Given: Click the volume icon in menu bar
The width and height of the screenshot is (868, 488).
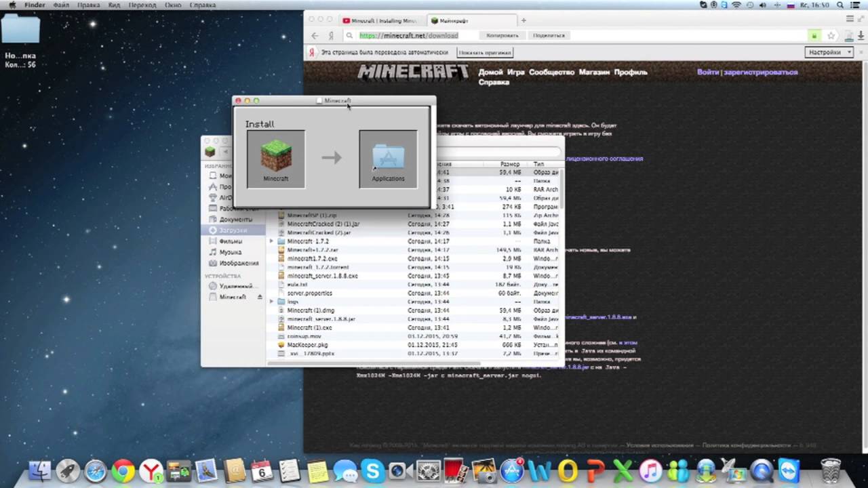Looking at the screenshot, I should tap(763, 5).
